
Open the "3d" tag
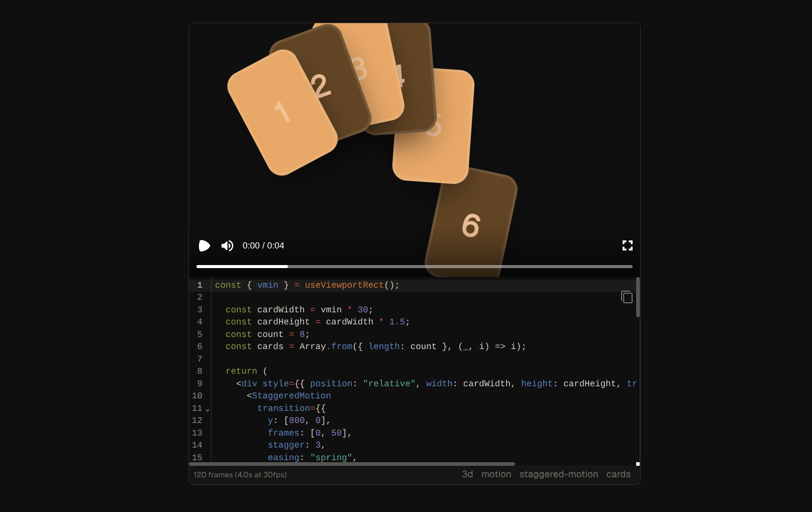[x=467, y=474]
